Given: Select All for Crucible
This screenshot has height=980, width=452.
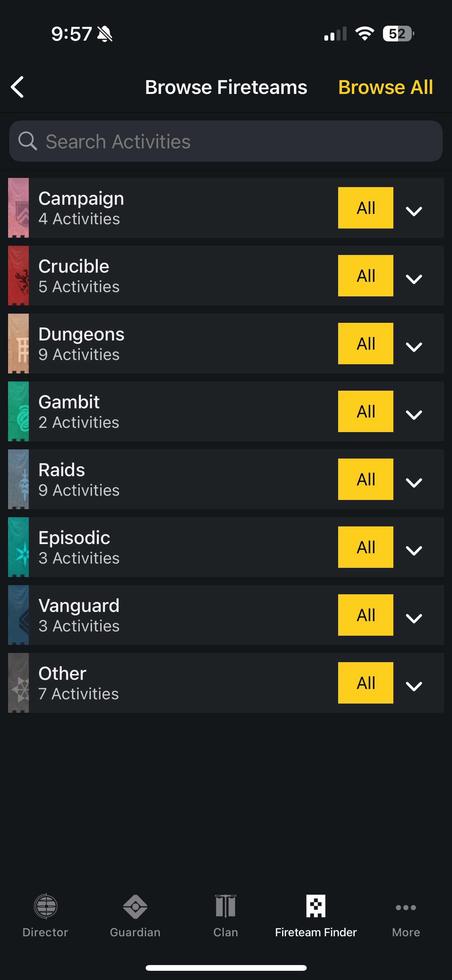Looking at the screenshot, I should coord(365,276).
